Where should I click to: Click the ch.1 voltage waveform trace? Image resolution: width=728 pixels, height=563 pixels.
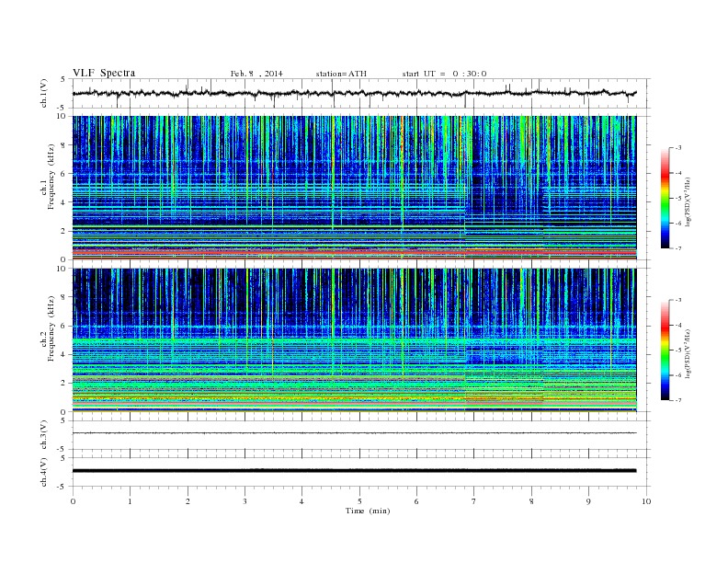[x=354, y=93]
